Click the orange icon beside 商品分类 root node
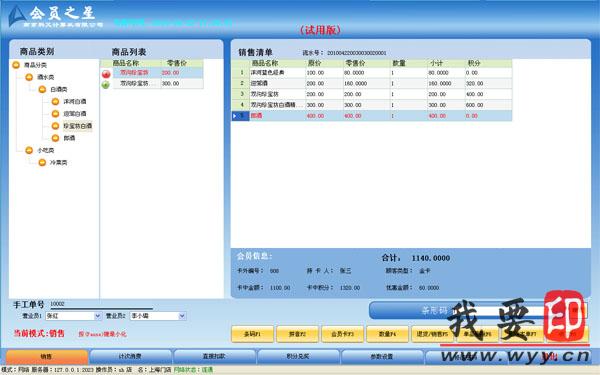This screenshot has width=600, height=375. (16, 65)
